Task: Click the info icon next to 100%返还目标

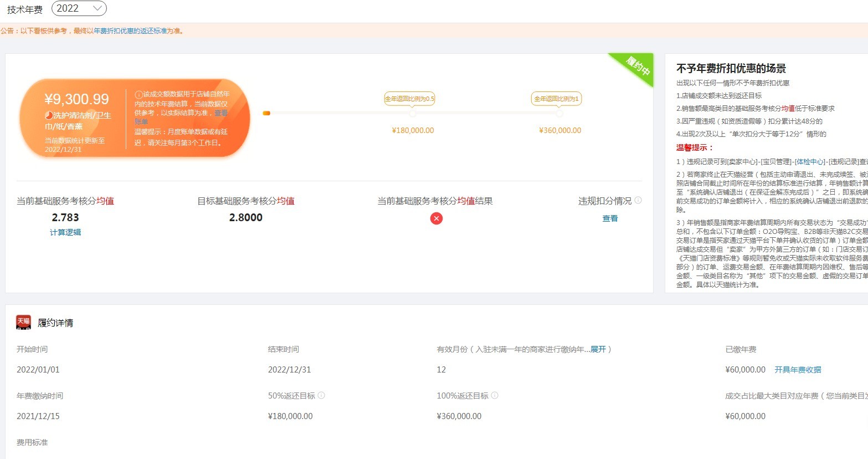Action: [495, 395]
